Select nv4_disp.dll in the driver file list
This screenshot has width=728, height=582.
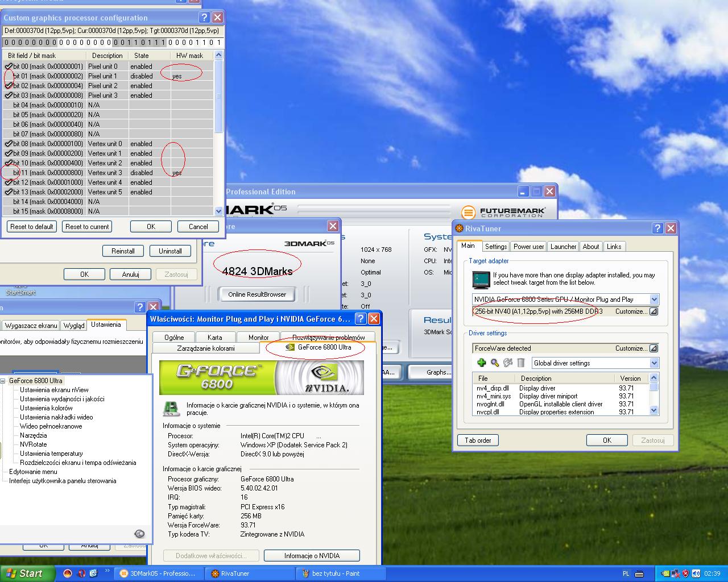(493, 388)
